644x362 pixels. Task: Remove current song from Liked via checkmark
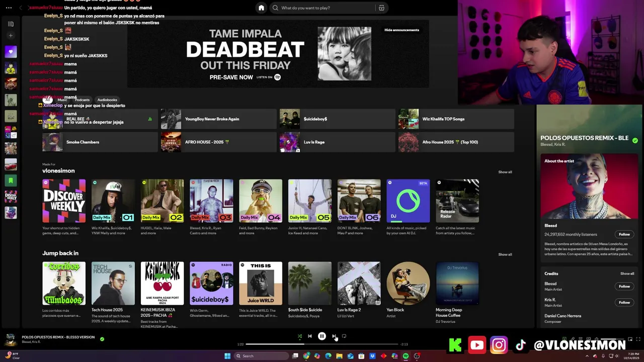[102, 339]
